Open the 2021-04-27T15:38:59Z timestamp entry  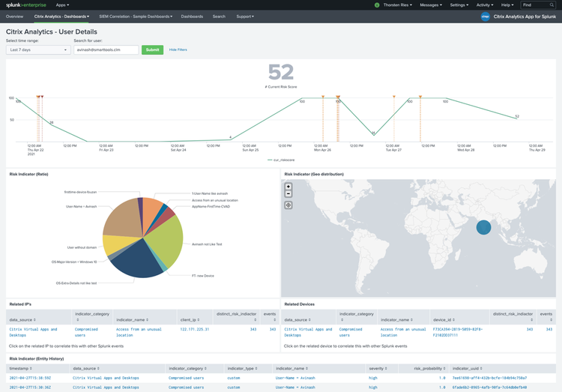[x=30, y=378]
